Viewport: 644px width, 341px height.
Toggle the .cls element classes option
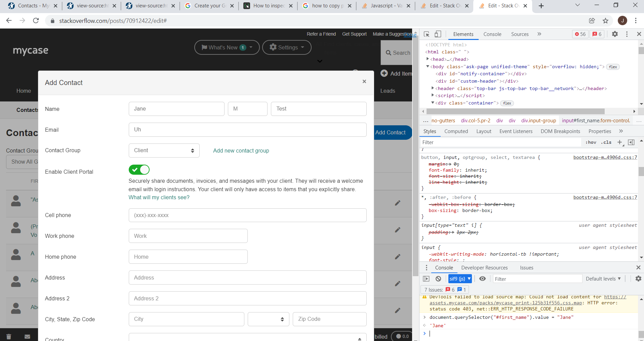click(x=606, y=142)
